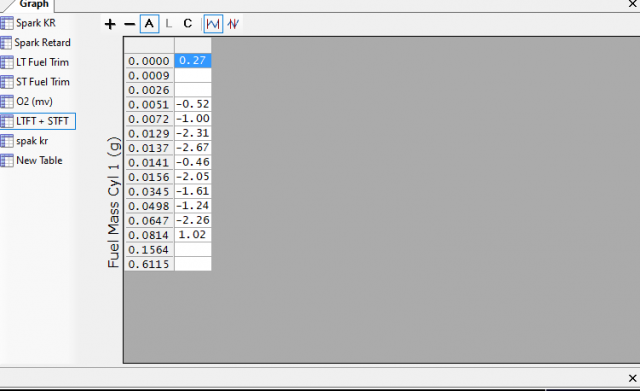The width and height of the screenshot is (640, 391).
Task: Select the cell with value 1.02
Action: click(x=193, y=235)
